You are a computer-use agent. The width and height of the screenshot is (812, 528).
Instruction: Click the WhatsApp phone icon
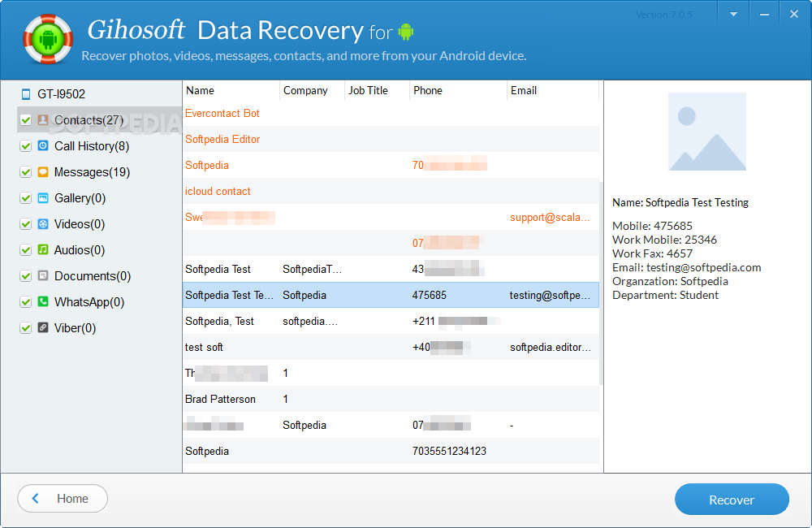[x=43, y=301]
